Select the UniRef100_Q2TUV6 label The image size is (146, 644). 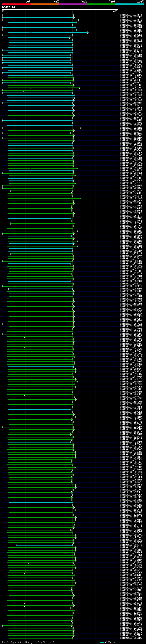131,628
